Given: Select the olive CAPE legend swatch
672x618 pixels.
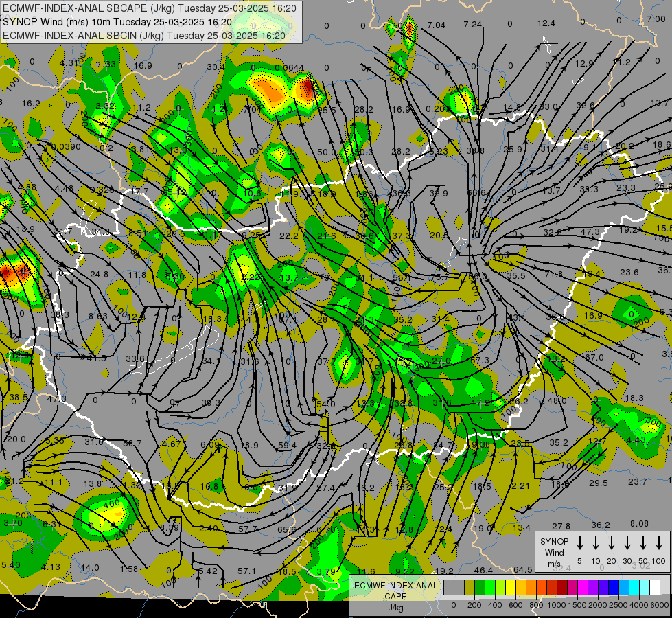Looking at the screenshot, I should pyautogui.click(x=470, y=588).
